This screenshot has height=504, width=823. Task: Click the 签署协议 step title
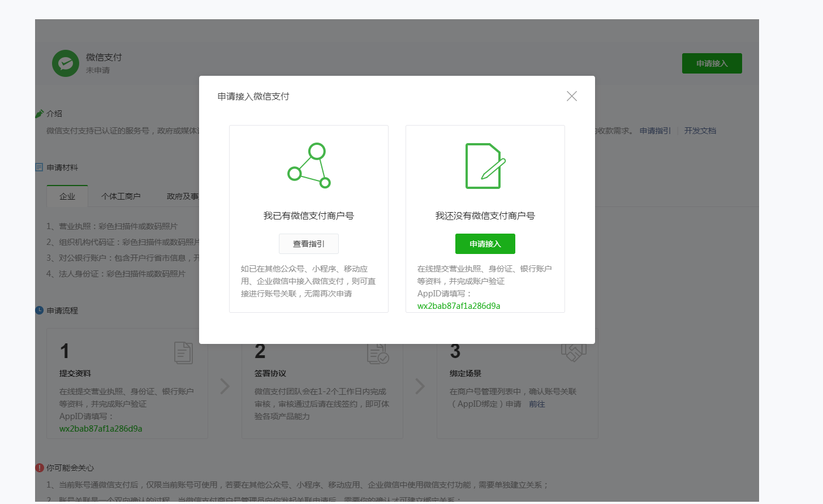click(x=270, y=373)
